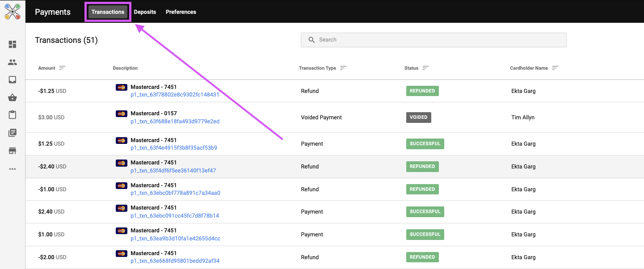The width and height of the screenshot is (644, 269).
Task: Click the -$2.00 USD amount
Action: click(52, 257)
